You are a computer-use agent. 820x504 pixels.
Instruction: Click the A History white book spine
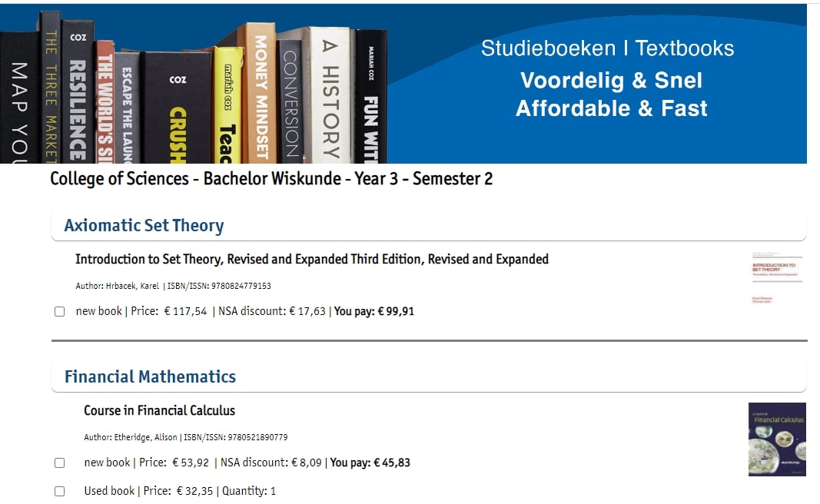tap(330, 94)
